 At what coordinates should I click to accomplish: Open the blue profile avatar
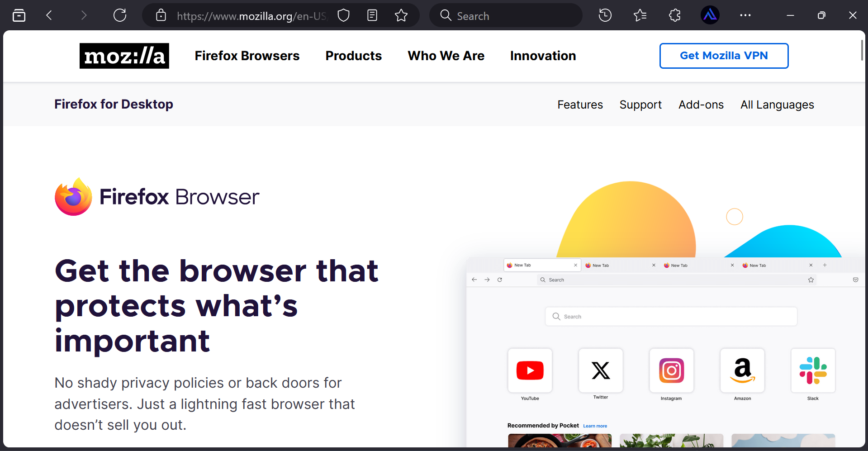(x=710, y=16)
